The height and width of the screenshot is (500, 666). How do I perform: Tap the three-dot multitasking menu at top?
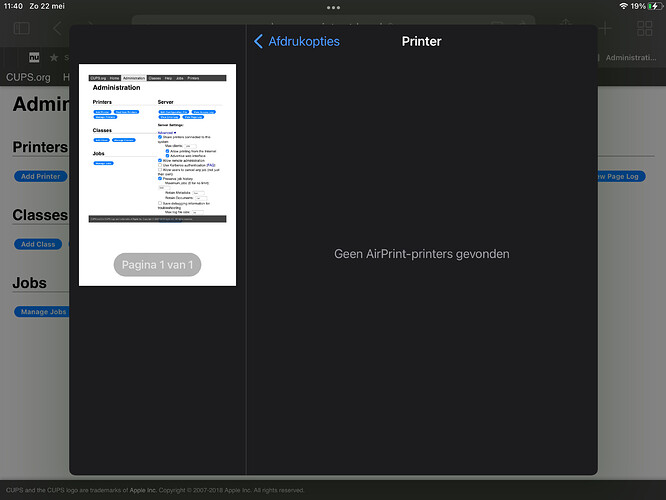[x=333, y=7]
